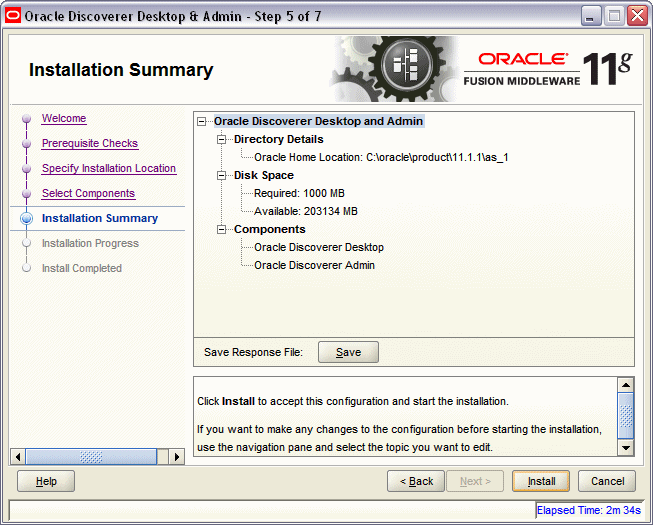
Task: Close the installer window
Action: (638, 16)
